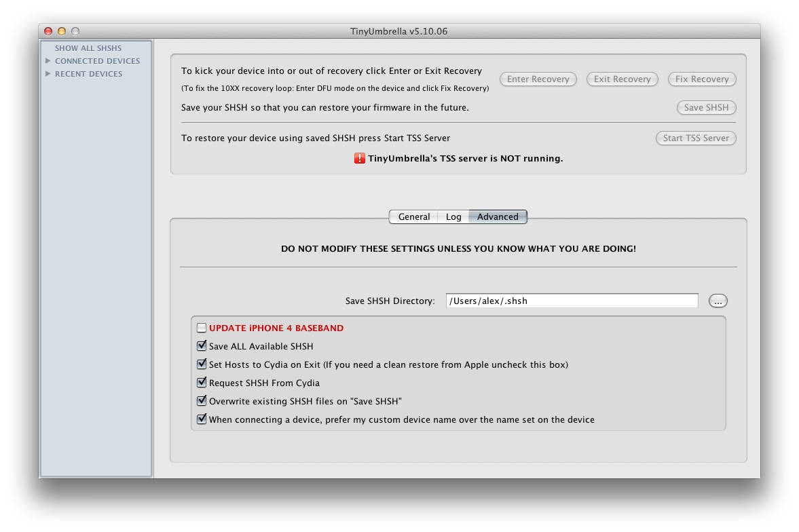This screenshot has height=532, width=799.
Task: Uncheck Save ALL Available SHSH
Action: pos(202,346)
